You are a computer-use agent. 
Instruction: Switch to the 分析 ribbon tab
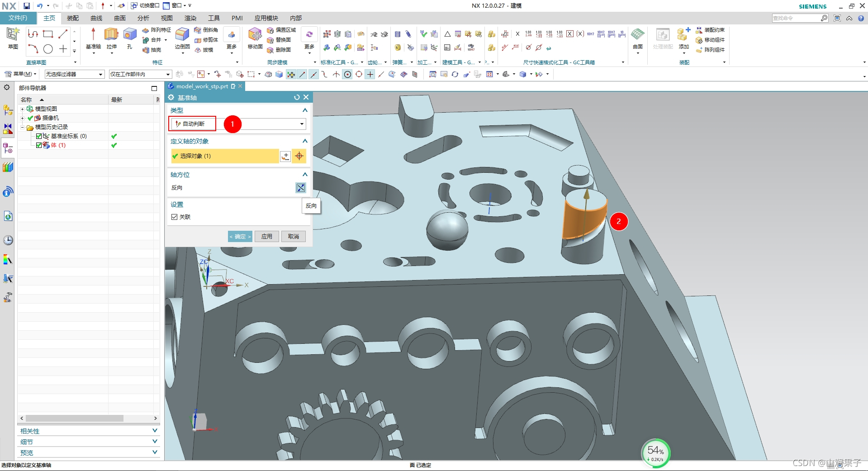(x=143, y=18)
